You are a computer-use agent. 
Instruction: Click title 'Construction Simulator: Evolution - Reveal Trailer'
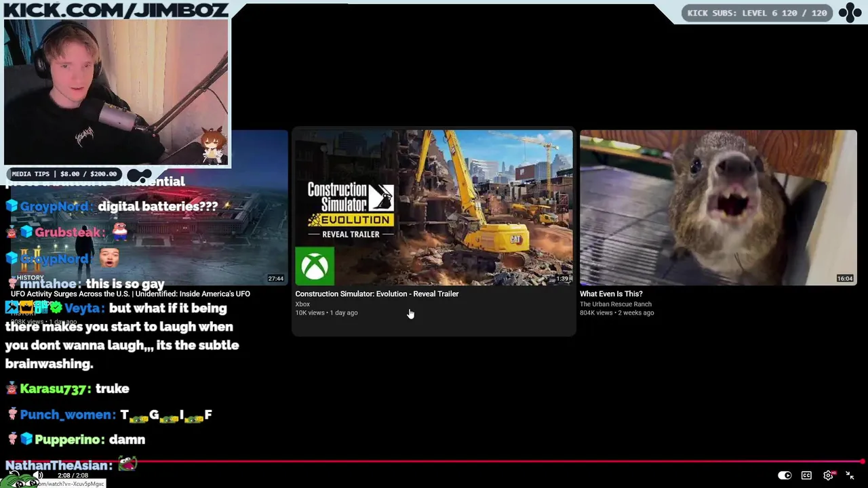377,293
